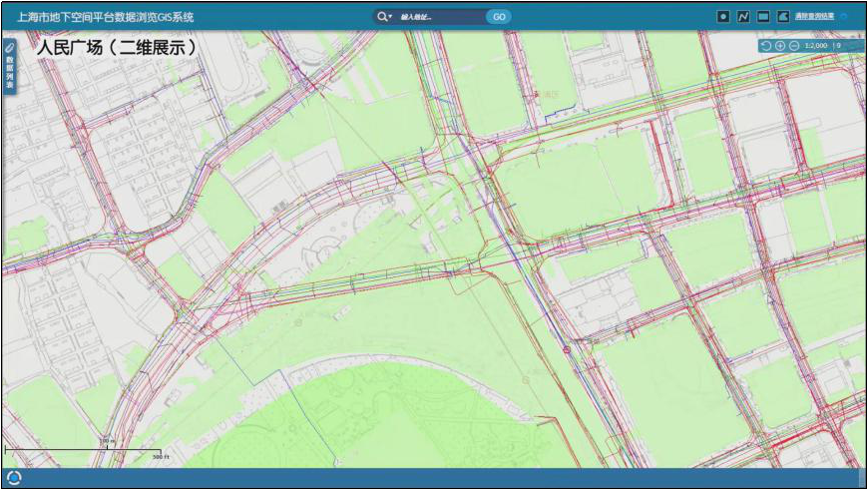The width and height of the screenshot is (868, 491).
Task: Zoom out with the minus icon
Action: 794,46
